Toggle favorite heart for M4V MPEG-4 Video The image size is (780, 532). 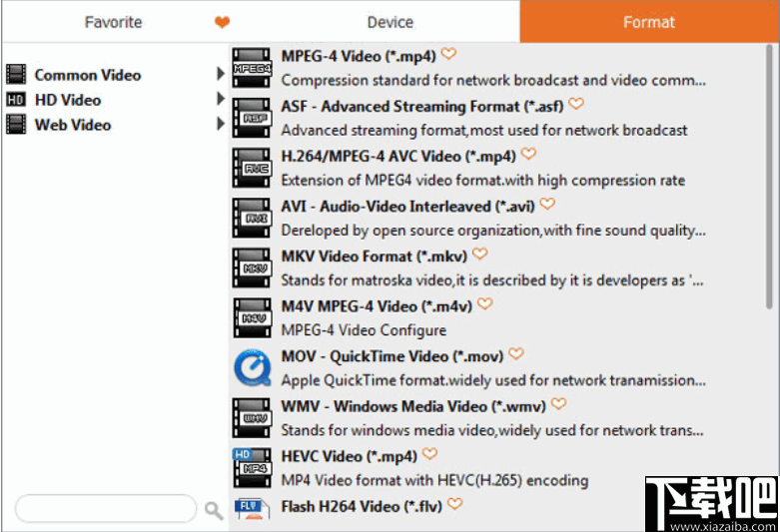(485, 303)
